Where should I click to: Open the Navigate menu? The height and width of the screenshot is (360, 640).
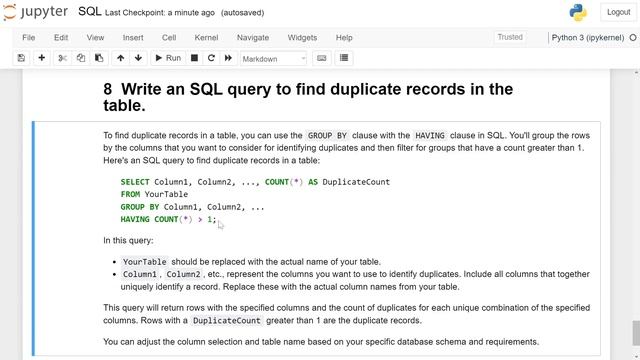click(253, 38)
